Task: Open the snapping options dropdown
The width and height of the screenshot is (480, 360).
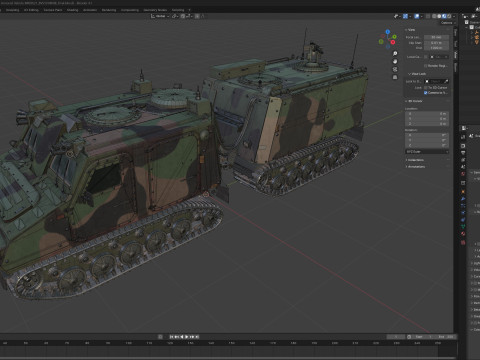Action: click(x=188, y=16)
